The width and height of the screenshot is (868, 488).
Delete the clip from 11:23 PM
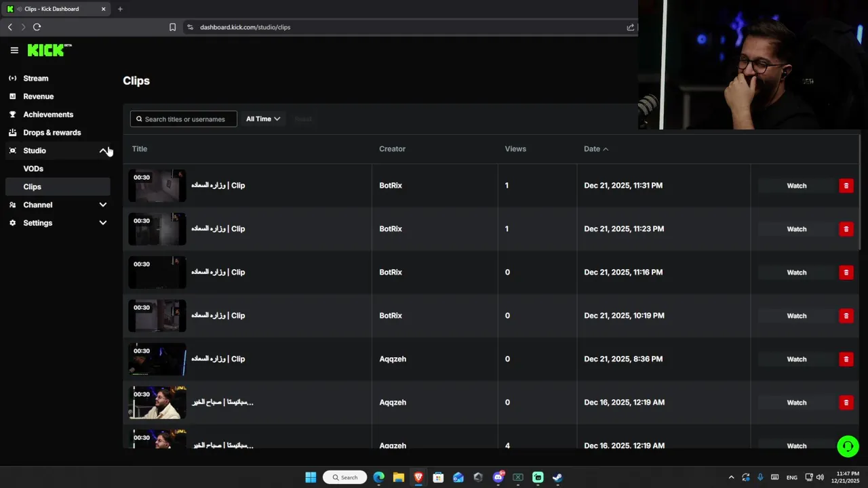click(x=846, y=229)
